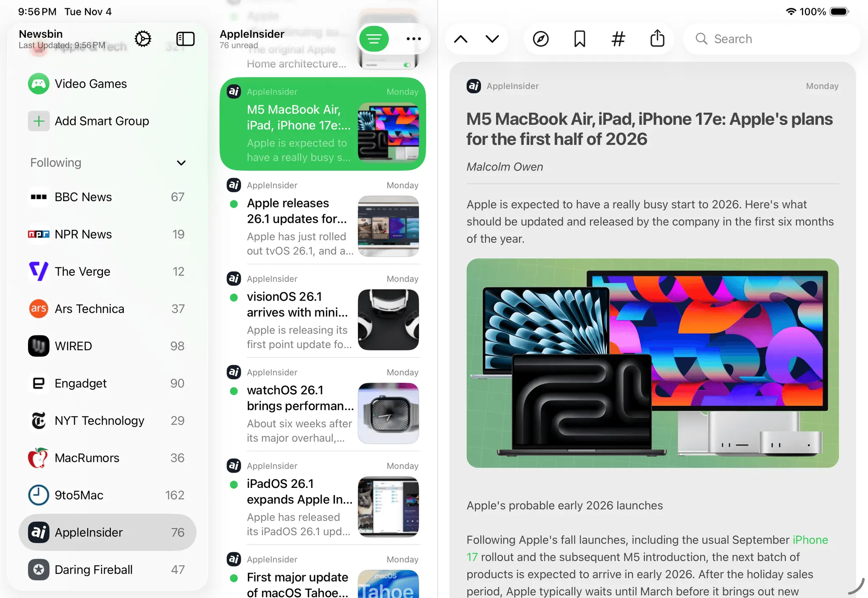Select the Engadget feed
The height and width of the screenshot is (598, 868).
coord(108,383)
